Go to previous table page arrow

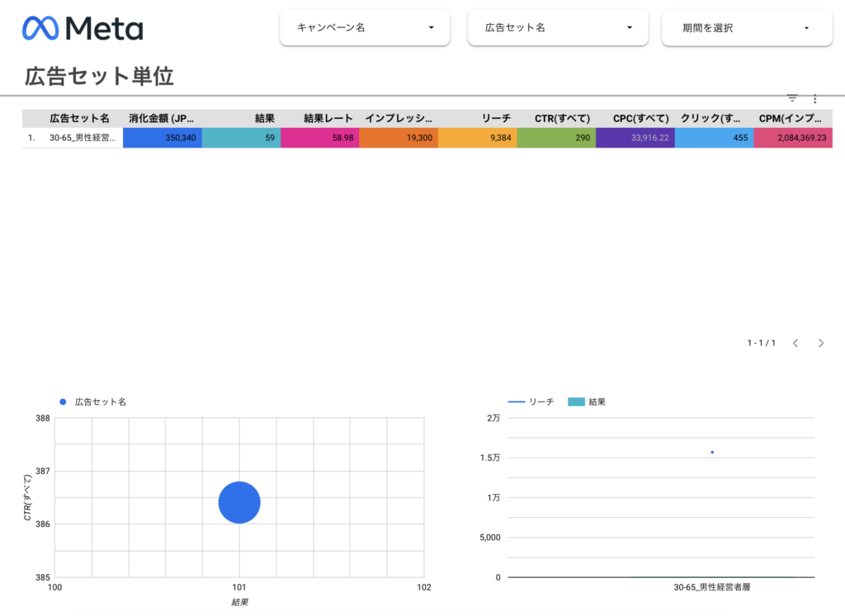coord(795,343)
